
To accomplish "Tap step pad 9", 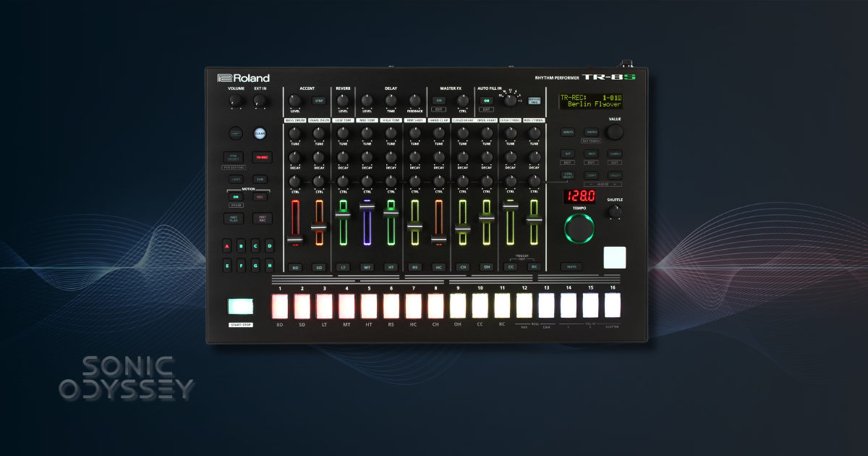I will (x=458, y=305).
